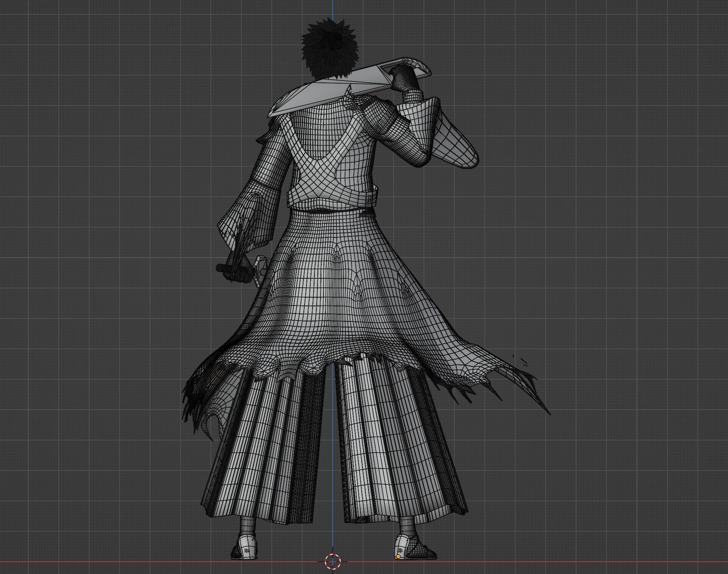Click the orange object origin dot
Image resolution: width=728 pixels, height=574 pixels.
click(x=398, y=557)
